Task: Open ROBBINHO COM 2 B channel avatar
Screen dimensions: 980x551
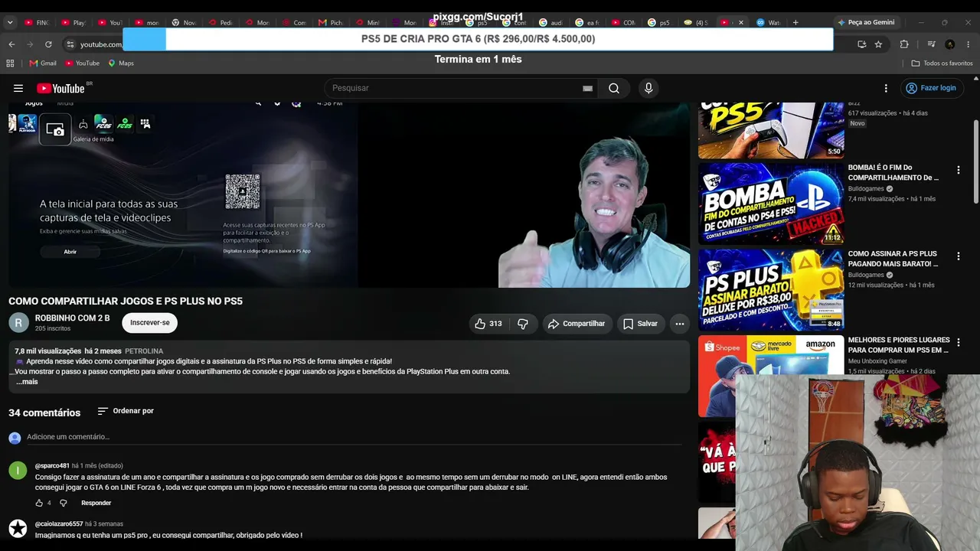Action: click(18, 323)
